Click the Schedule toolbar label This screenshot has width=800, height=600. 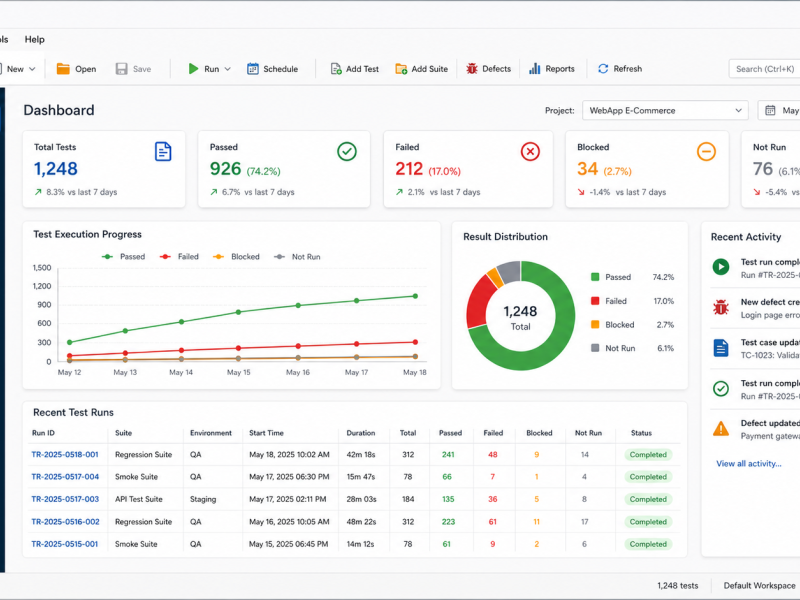(x=281, y=69)
